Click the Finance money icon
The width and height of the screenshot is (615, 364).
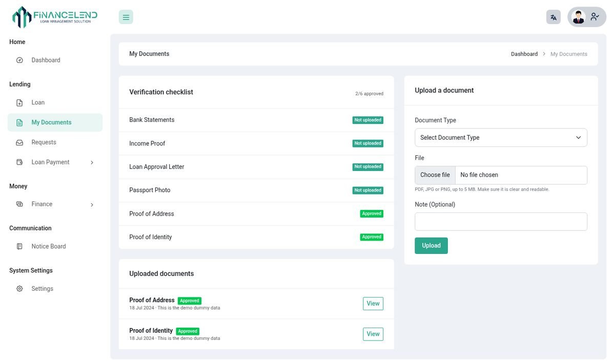[19, 204]
